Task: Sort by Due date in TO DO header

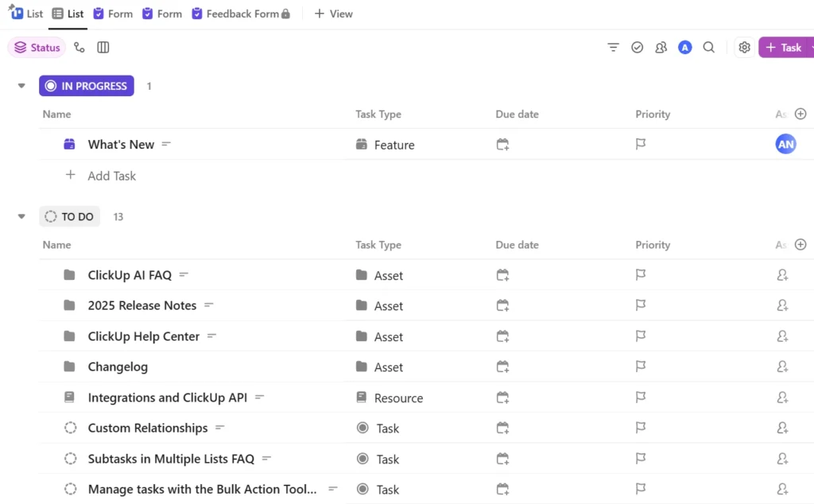Action: pyautogui.click(x=517, y=245)
